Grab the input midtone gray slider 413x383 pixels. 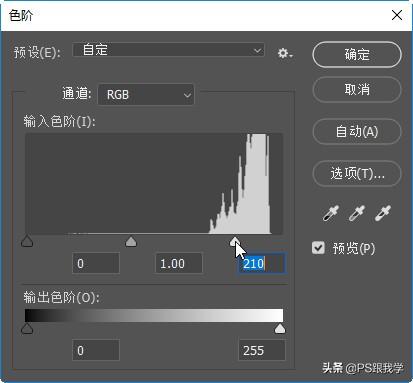click(x=131, y=241)
